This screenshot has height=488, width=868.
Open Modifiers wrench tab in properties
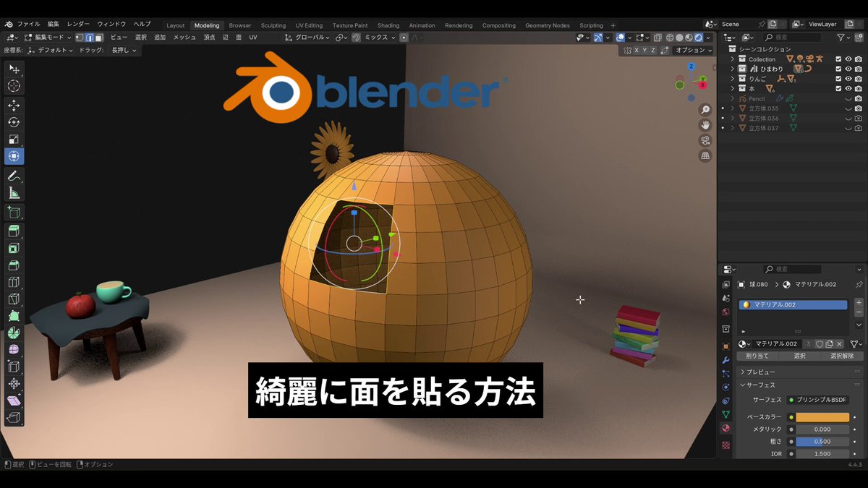pos(726,359)
